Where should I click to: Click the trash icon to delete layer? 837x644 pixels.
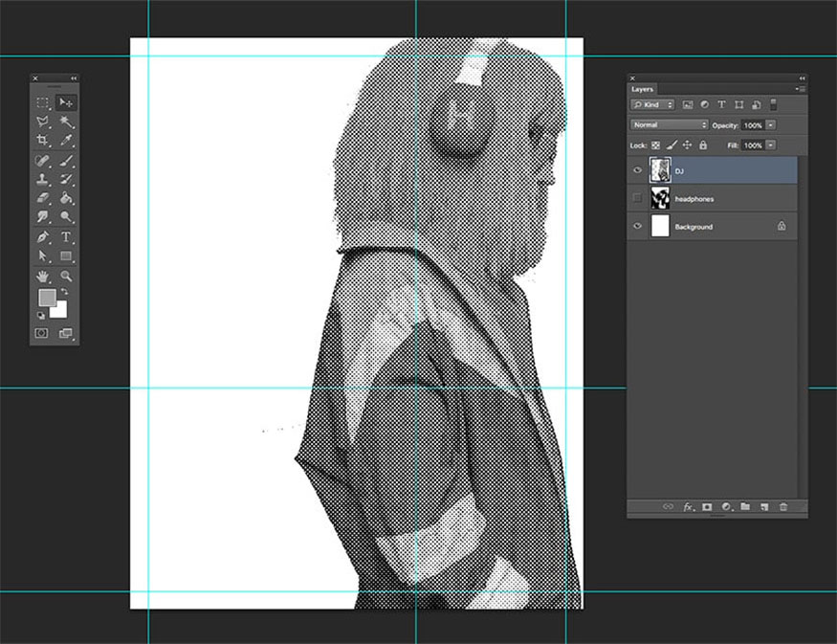point(783,506)
